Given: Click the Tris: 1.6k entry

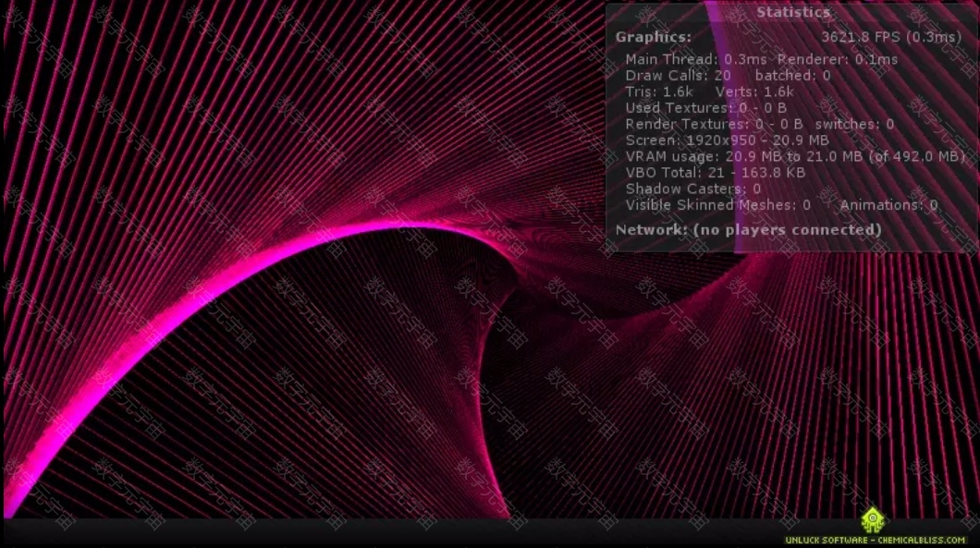Looking at the screenshot, I should point(659,91).
